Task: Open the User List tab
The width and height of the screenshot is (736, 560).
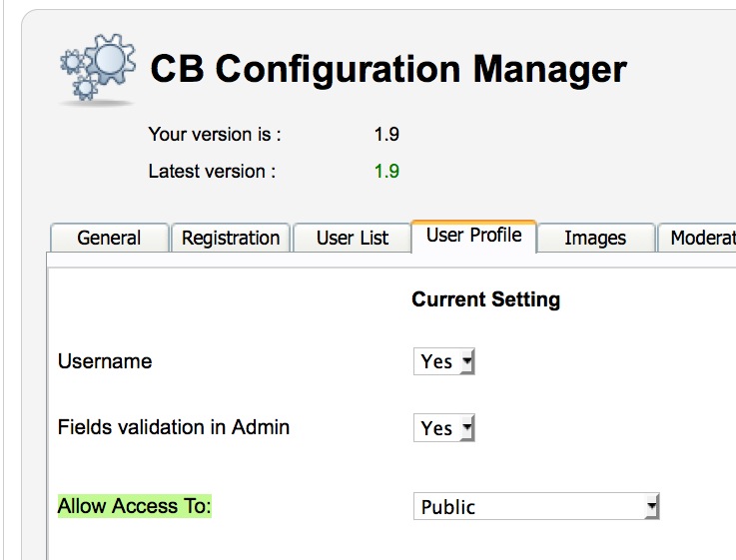Action: pyautogui.click(x=353, y=238)
